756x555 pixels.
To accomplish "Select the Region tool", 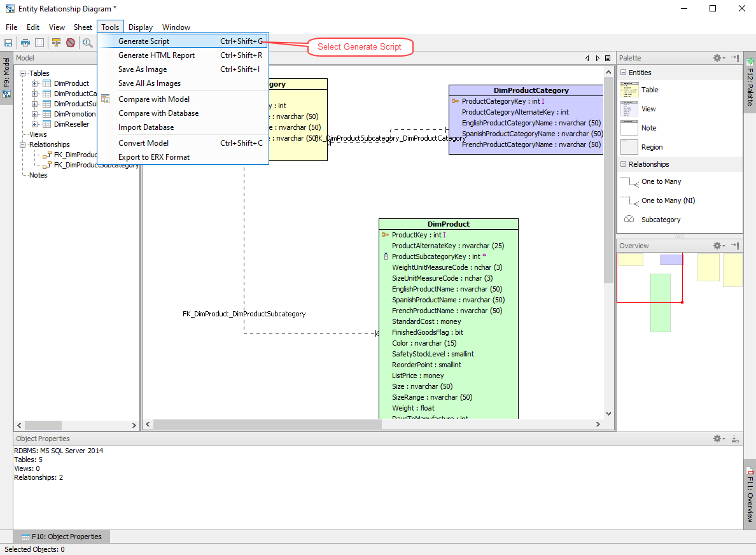I will 652,146.
